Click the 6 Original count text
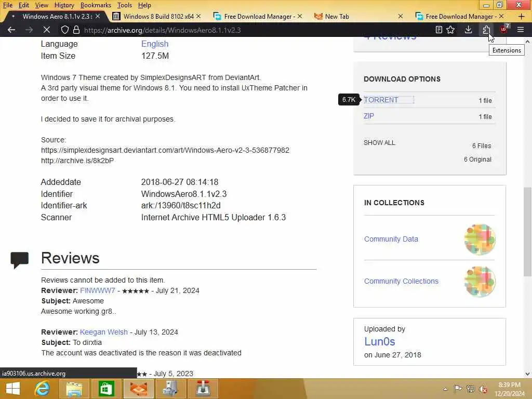The image size is (532, 399). coord(477,159)
